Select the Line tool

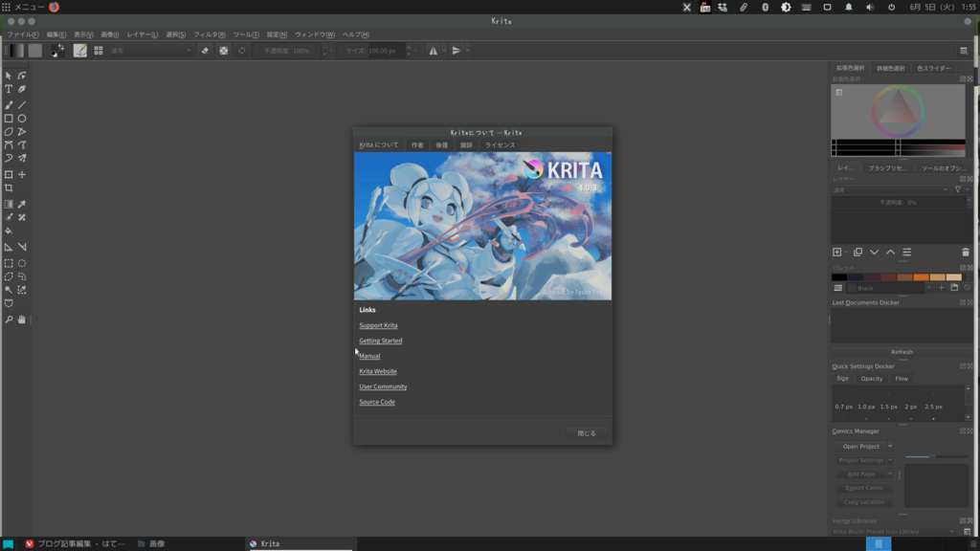22,105
